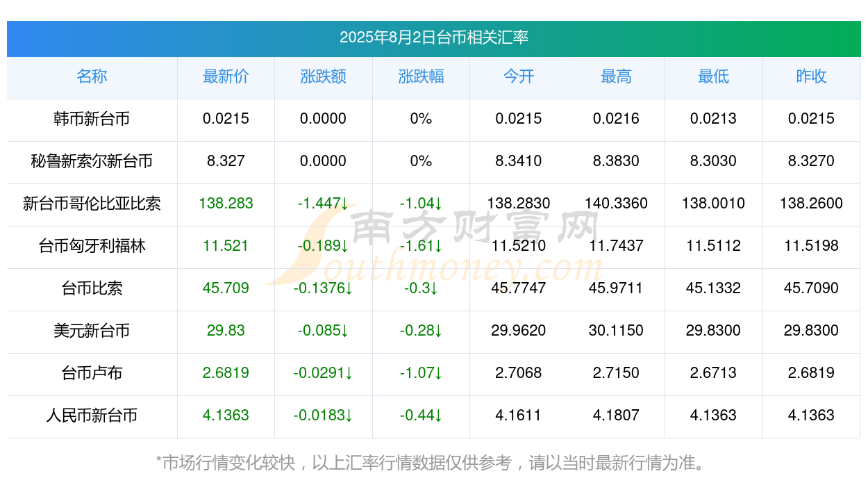Click change amount -0.085↓
This screenshot has width=868, height=485.
tap(323, 331)
